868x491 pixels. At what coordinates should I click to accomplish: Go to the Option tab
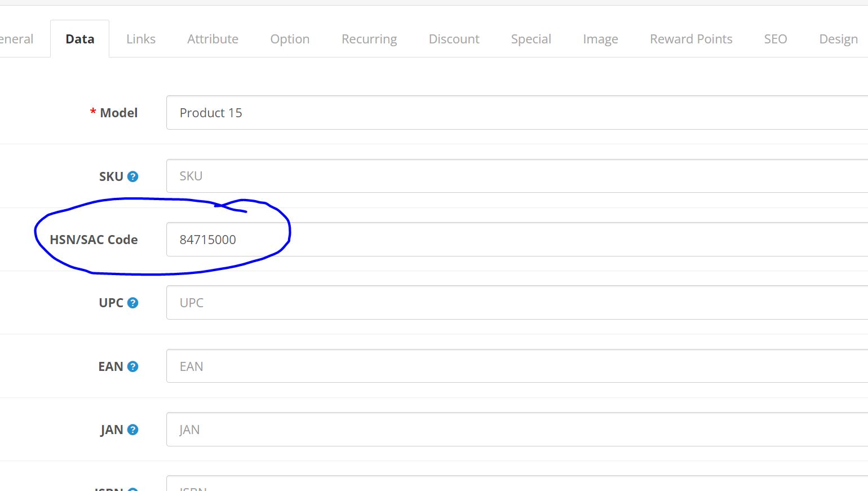[290, 39]
